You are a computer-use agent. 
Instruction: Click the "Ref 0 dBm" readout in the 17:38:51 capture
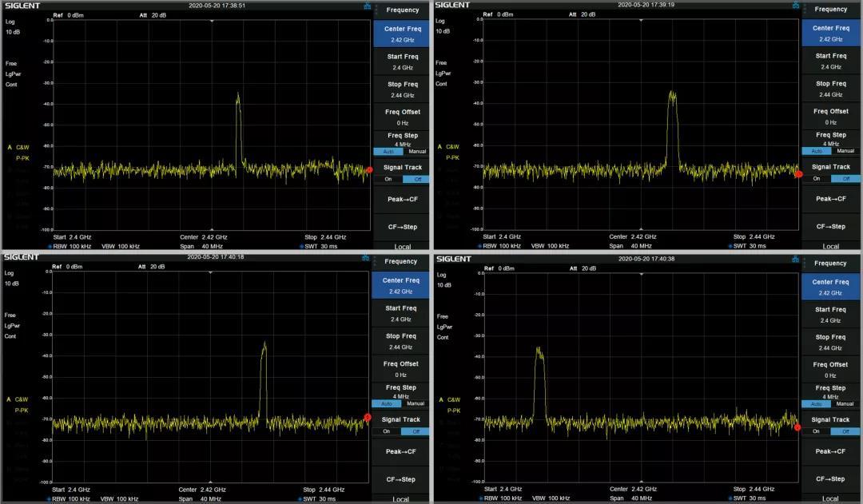coord(68,15)
